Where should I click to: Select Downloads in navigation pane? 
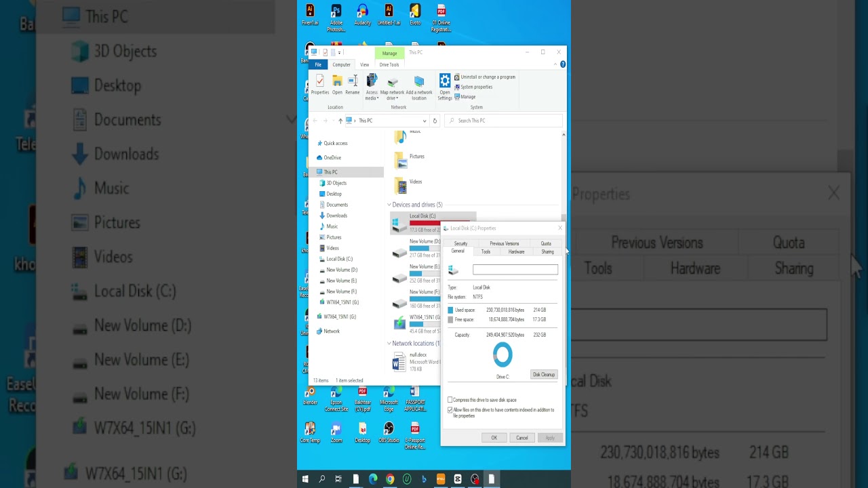[336, 216]
